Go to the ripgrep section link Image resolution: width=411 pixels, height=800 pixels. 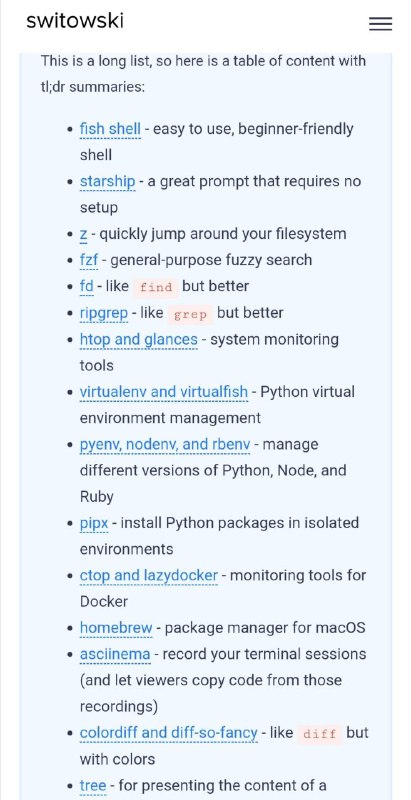coord(104,313)
